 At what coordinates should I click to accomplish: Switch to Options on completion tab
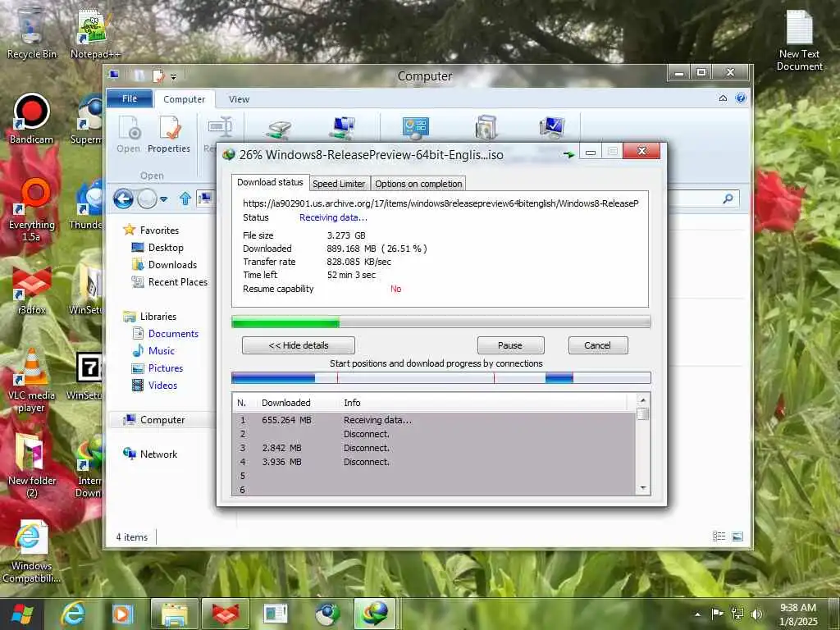click(x=418, y=183)
